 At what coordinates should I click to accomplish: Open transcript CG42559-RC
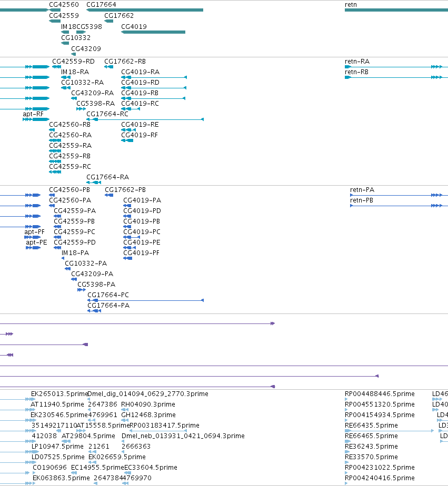[x=70, y=167]
